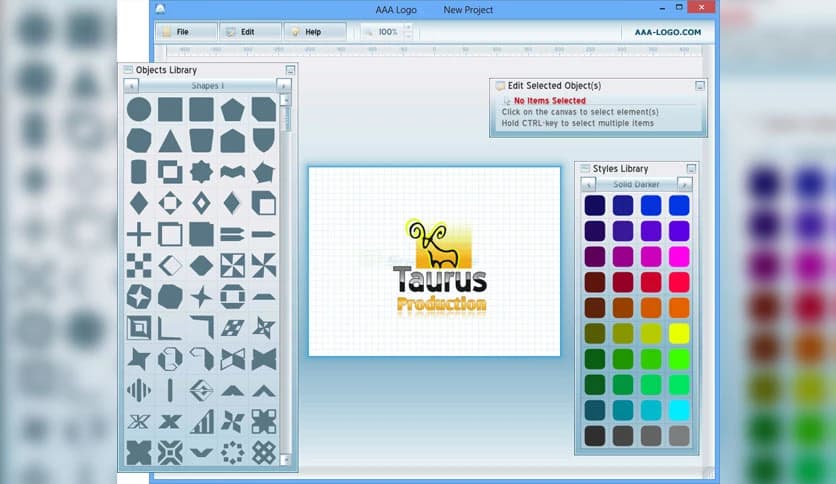Collapse the Objects Library panel
The height and width of the screenshot is (484, 836).
point(290,70)
